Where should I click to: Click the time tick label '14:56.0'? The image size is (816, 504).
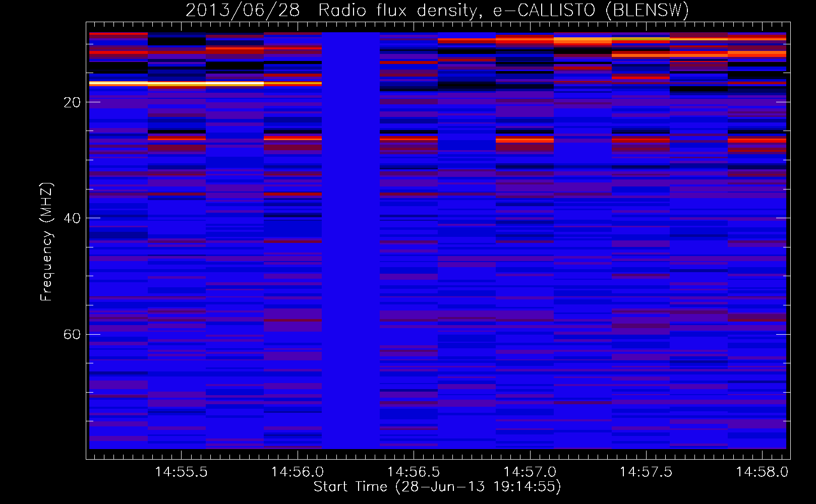pos(297,472)
